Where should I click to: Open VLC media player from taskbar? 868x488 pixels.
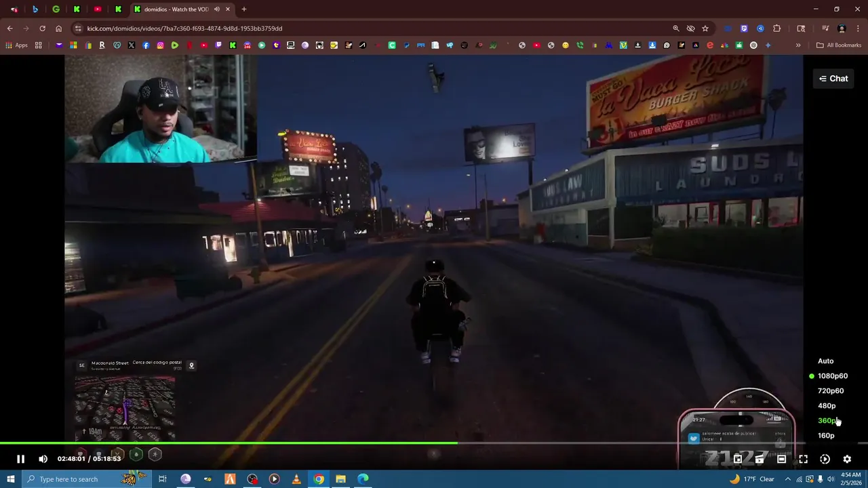[296, 479]
